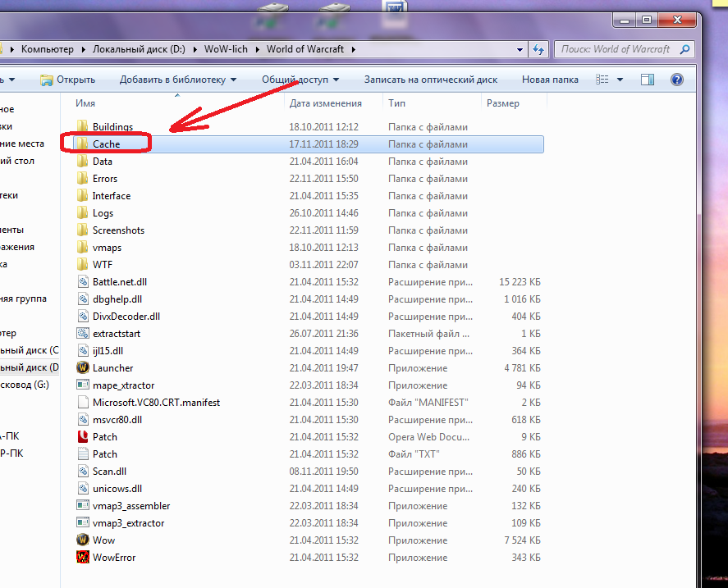Viewport: 728px width, 588px height.
Task: Click the Buildings folder icon
Action: [x=82, y=126]
